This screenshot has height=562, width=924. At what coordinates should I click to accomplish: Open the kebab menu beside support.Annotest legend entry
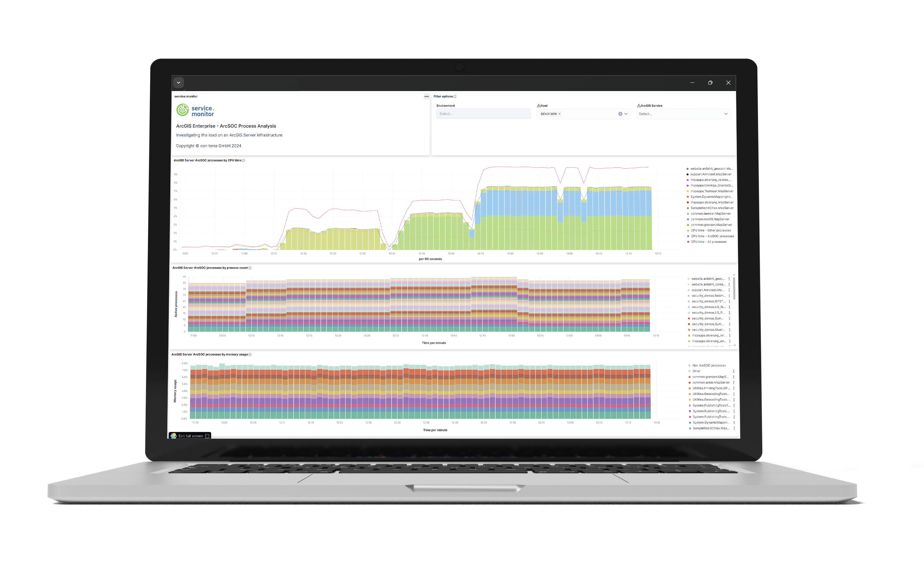pyautogui.click(x=729, y=290)
